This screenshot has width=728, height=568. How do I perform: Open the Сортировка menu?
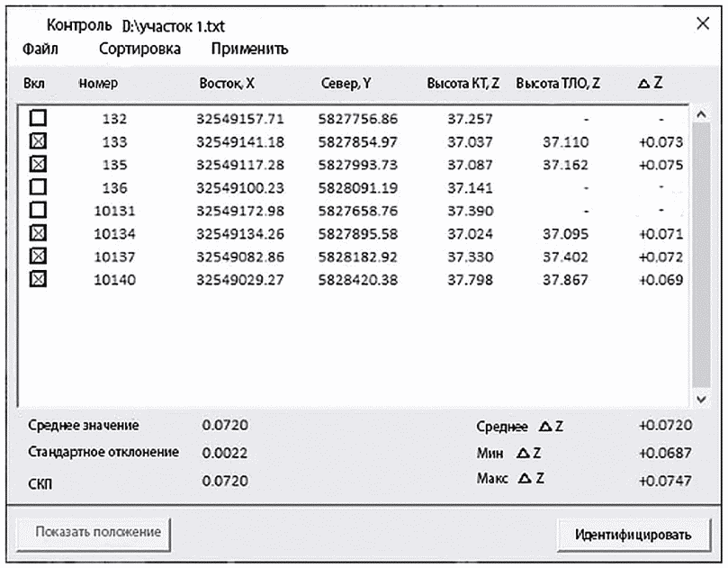[139, 49]
